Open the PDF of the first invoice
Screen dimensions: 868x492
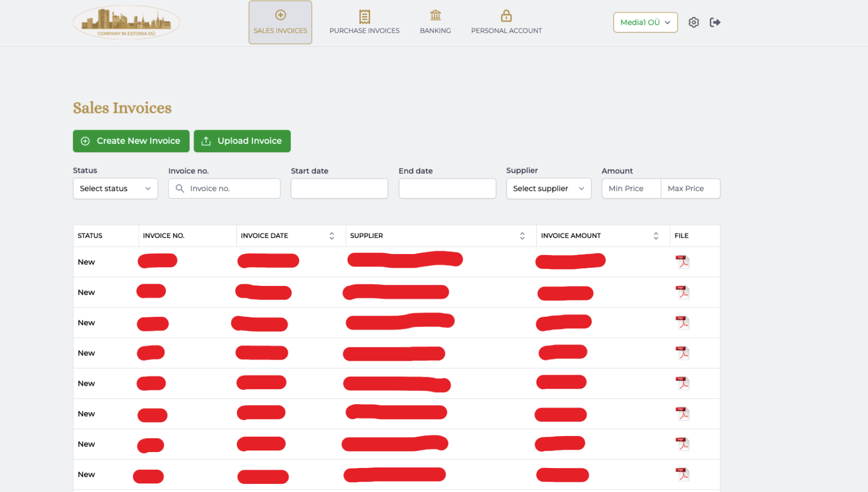(x=682, y=261)
